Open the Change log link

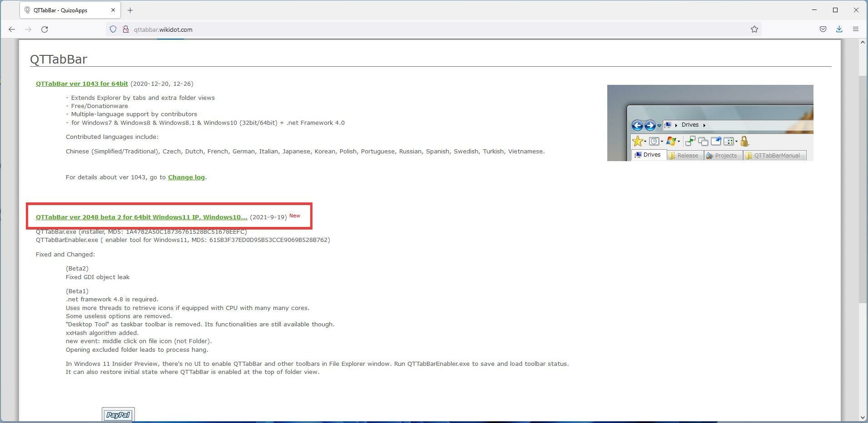coord(186,177)
